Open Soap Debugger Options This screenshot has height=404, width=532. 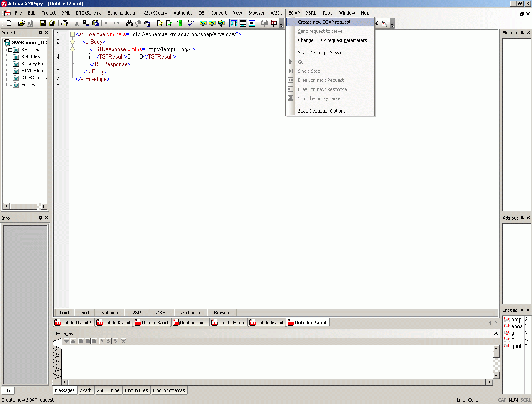coord(330,111)
